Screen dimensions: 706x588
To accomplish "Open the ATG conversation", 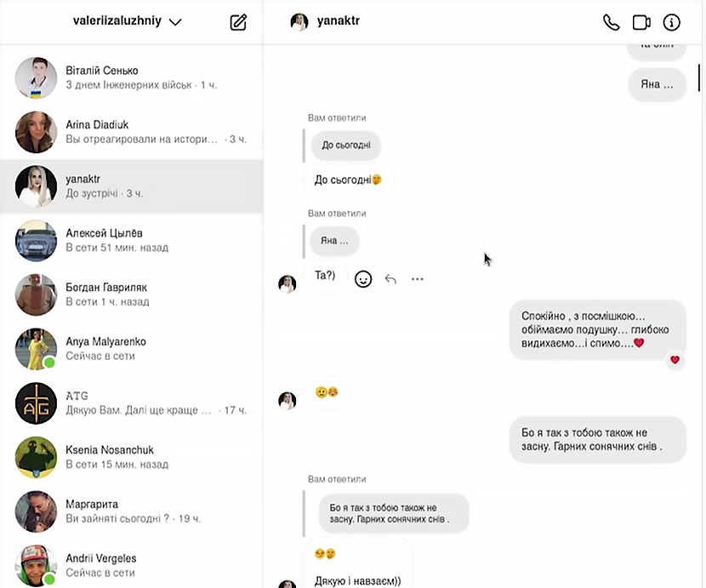I will tap(132, 402).
